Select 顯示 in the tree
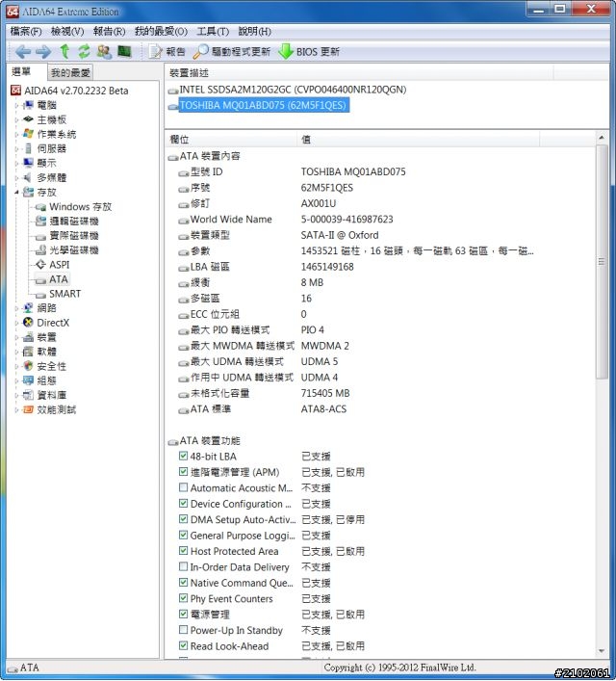 point(39,163)
